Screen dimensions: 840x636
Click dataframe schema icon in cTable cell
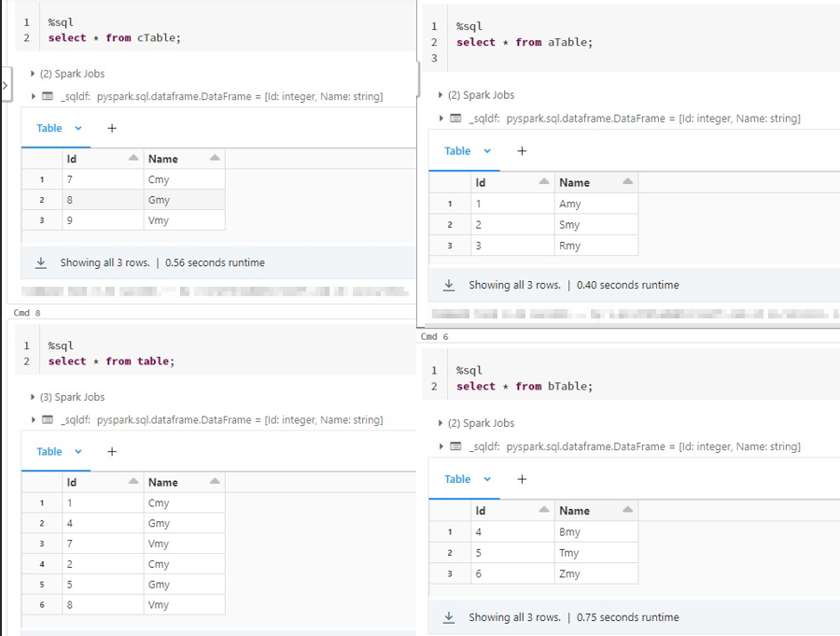(48, 96)
